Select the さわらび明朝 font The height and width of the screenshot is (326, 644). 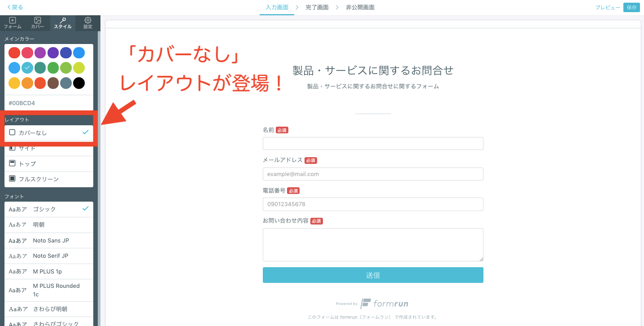tap(48, 308)
